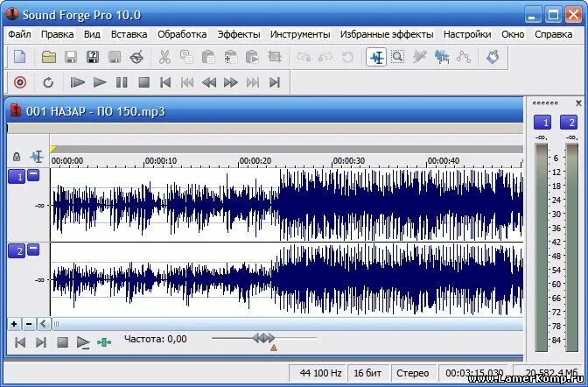Toggle Loop Playback button
The image size is (588, 387).
point(48,82)
